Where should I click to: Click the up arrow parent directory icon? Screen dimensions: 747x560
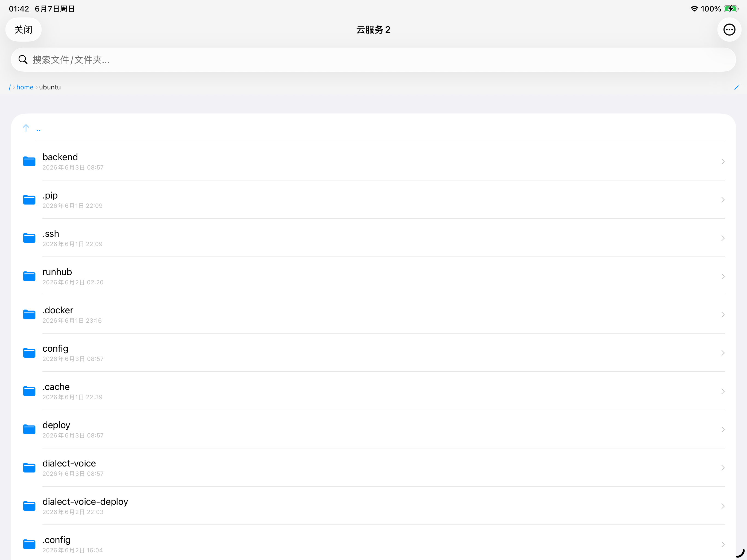[x=26, y=128]
